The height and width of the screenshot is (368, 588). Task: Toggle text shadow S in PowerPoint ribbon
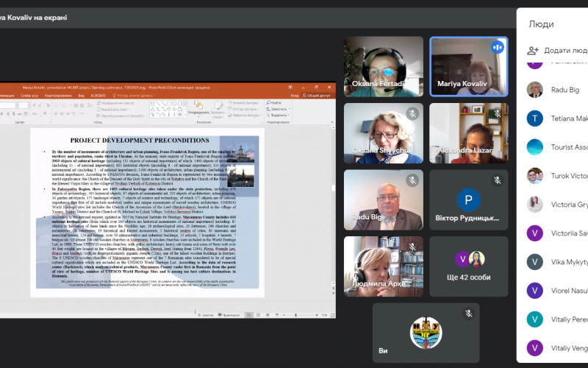point(13,113)
